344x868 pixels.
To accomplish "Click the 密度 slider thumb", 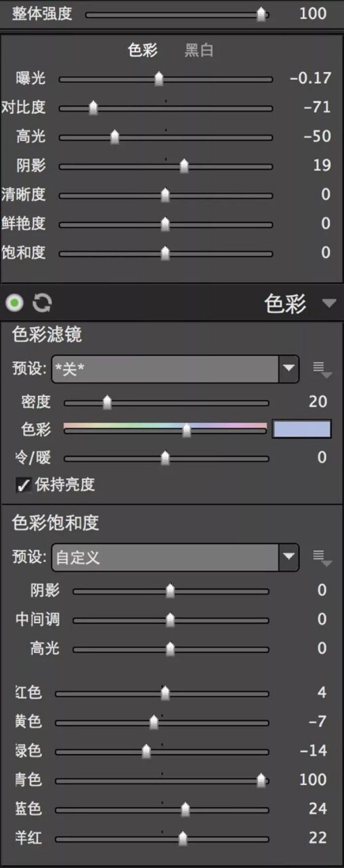I will 107,403.
